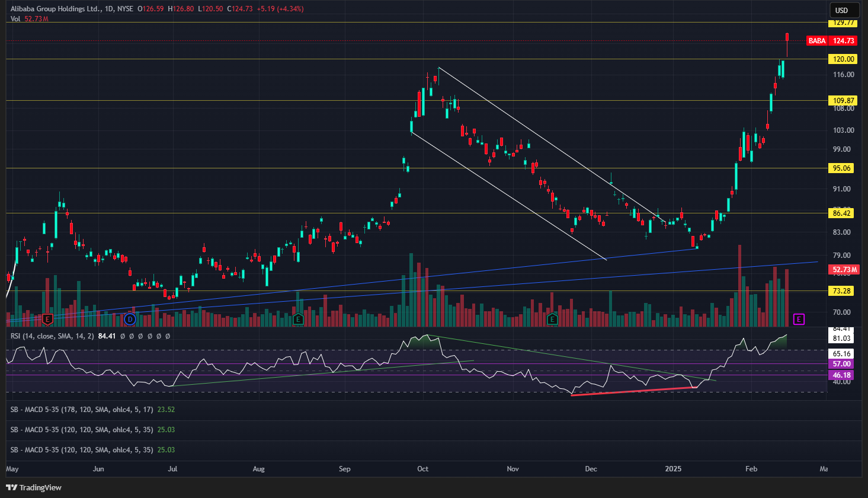868x498 pixels.
Task: Click the 116.00 price axis value
Action: pos(843,75)
